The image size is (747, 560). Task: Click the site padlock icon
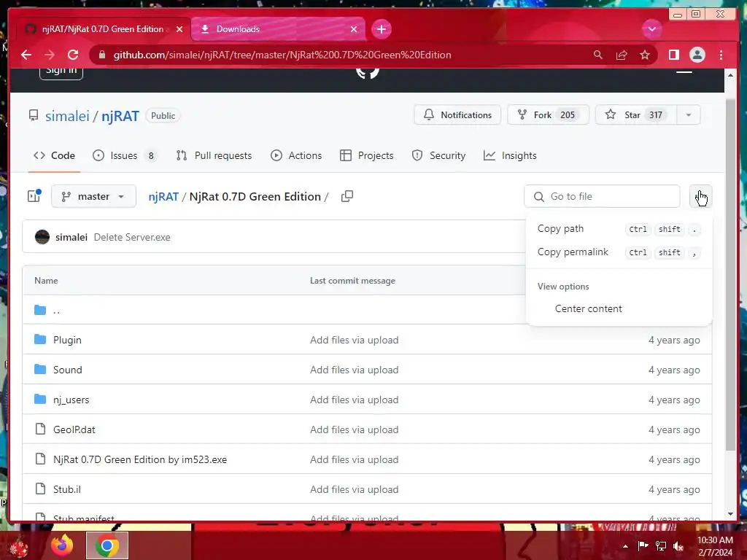pyautogui.click(x=101, y=55)
